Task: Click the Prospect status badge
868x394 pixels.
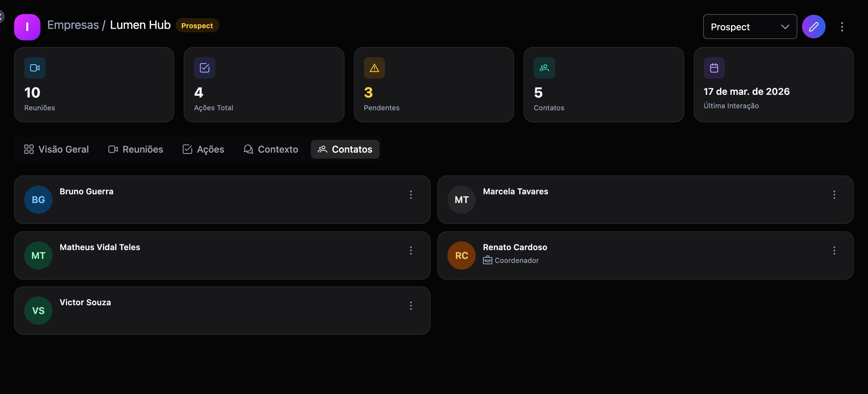Action: point(197,26)
